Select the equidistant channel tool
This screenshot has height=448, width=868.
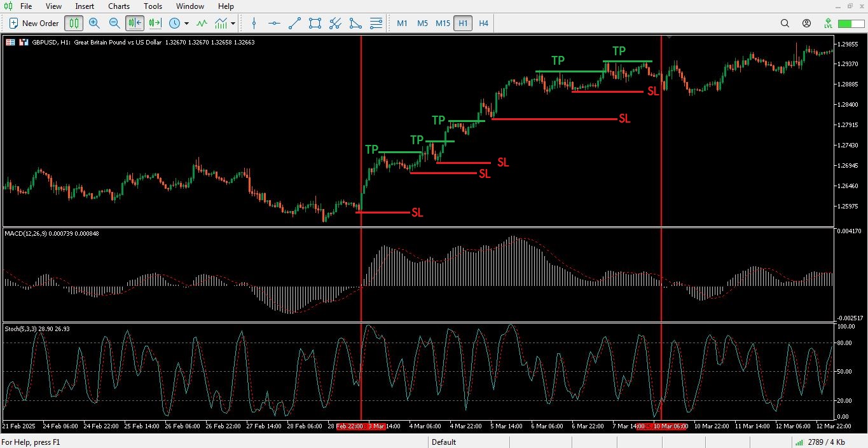click(335, 24)
